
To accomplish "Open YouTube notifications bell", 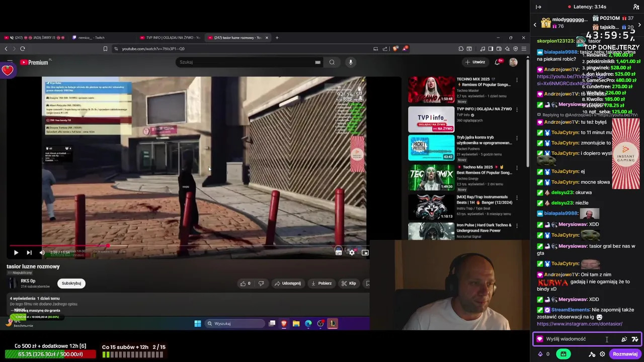I will 497,62.
